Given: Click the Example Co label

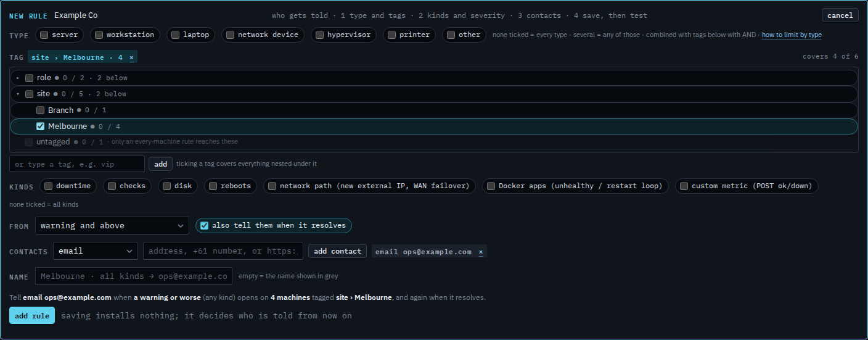Looking at the screenshot, I should 76,15.
